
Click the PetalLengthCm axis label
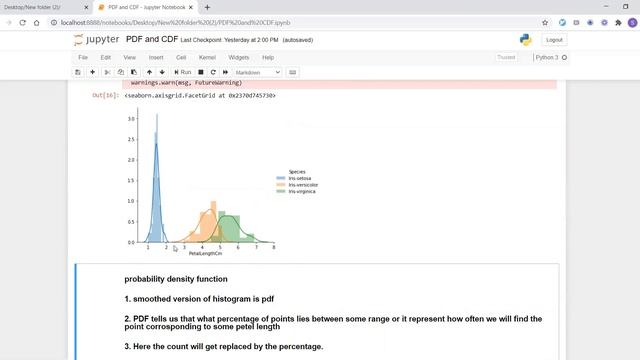point(205,253)
